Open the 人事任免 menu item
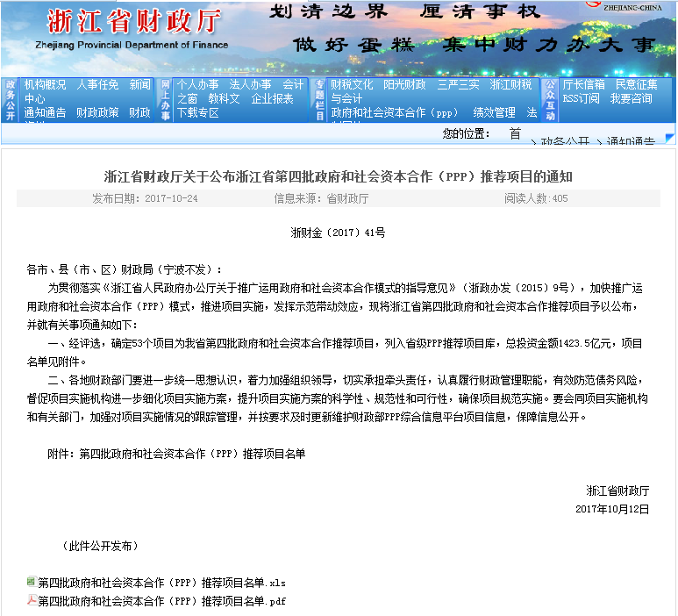This screenshot has height=616, width=678. [97, 85]
